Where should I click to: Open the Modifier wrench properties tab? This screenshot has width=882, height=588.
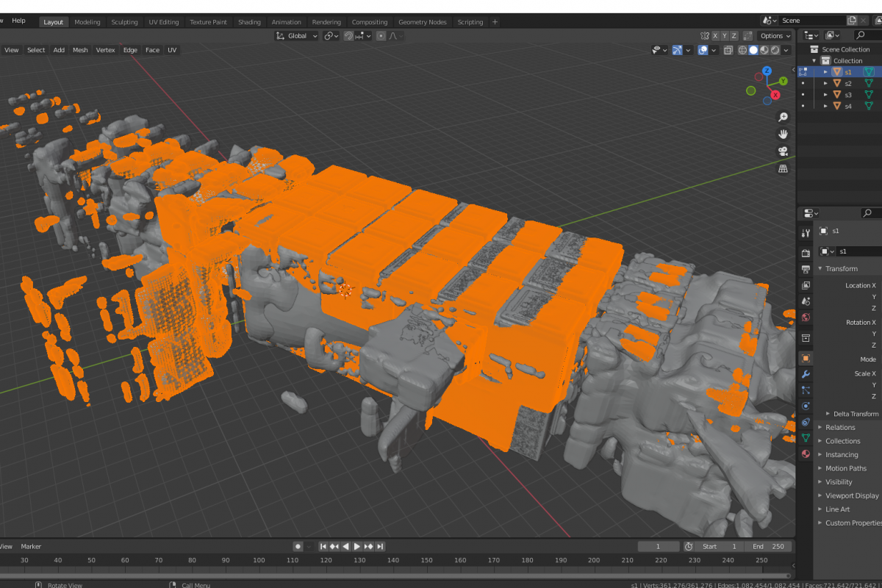[x=806, y=374]
